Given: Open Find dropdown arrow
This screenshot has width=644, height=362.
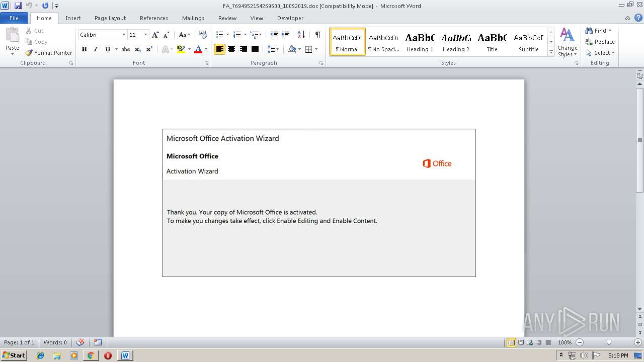Looking at the screenshot, I should click(610, 31).
